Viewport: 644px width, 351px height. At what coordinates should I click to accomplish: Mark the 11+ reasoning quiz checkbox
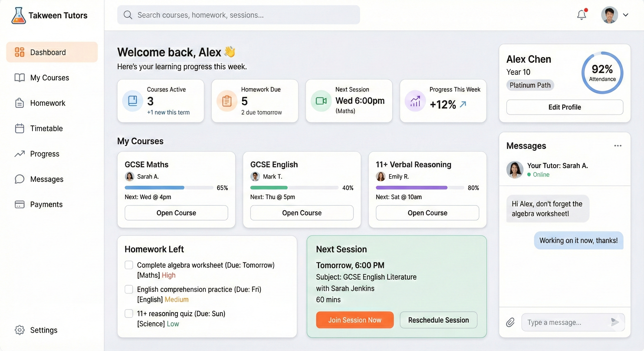pyautogui.click(x=129, y=313)
